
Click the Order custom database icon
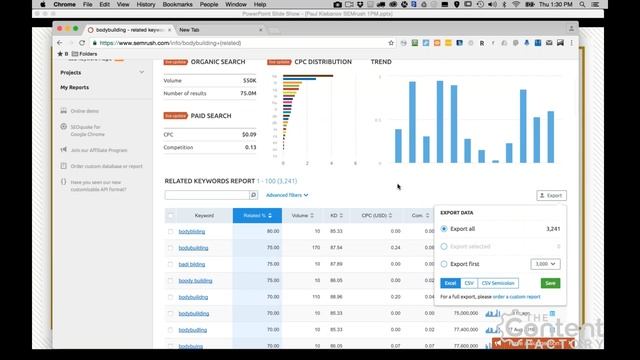pyautogui.click(x=64, y=166)
